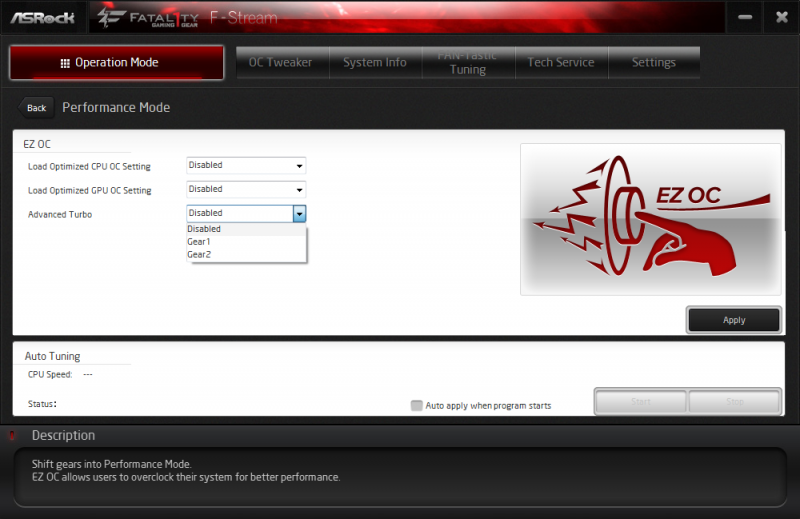The width and height of the screenshot is (800, 519).
Task: Start Auto Tuning
Action: click(x=641, y=402)
